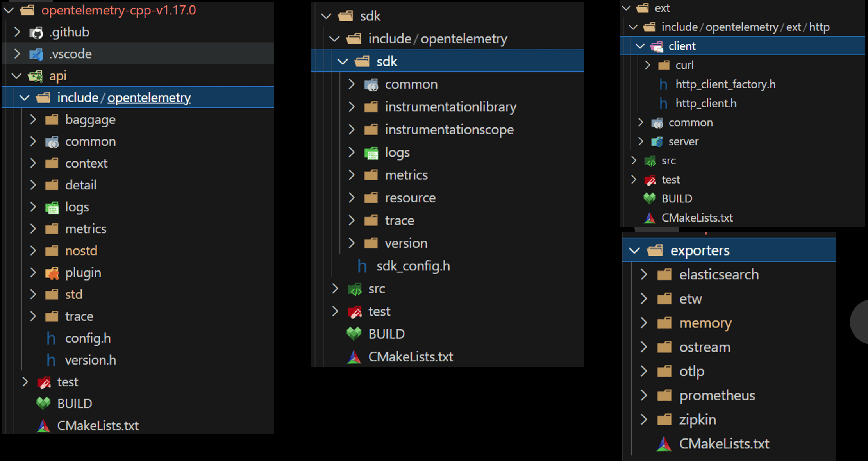This screenshot has height=461, width=868.
Task: Click the red test folder icon in ext panel
Action: pyautogui.click(x=650, y=180)
